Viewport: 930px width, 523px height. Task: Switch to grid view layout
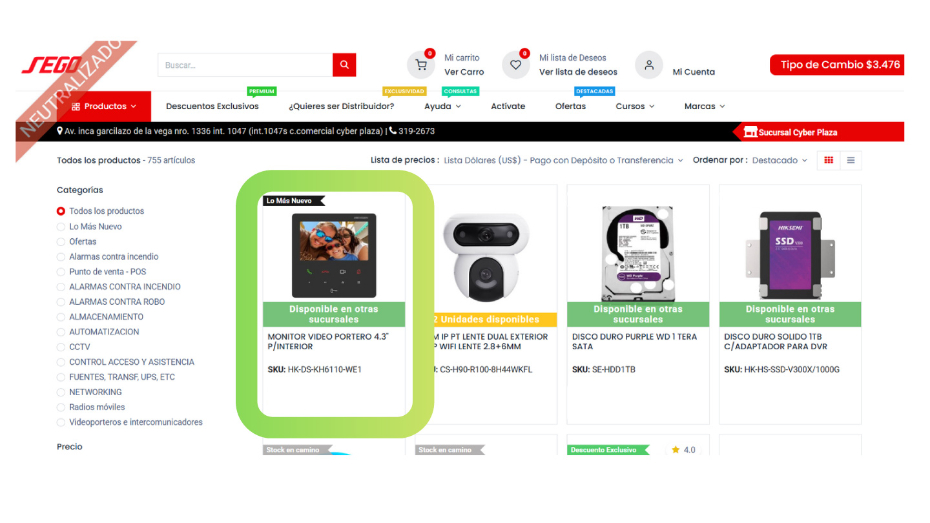point(828,160)
